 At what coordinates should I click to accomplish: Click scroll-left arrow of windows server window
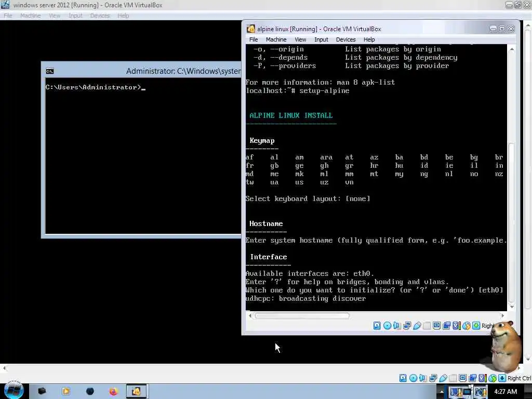4,368
